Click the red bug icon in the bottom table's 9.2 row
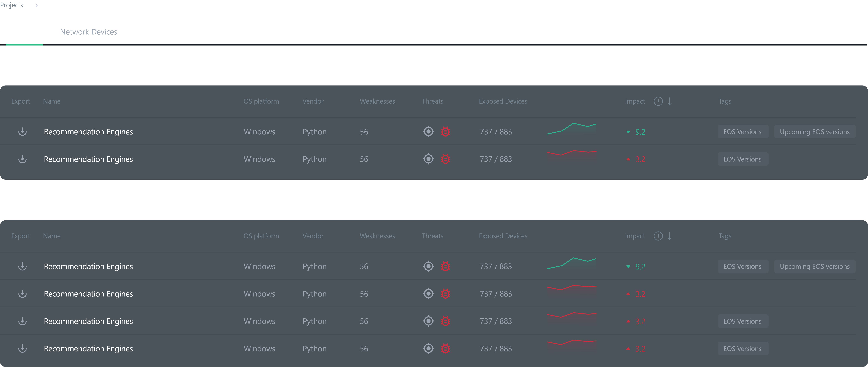 pos(445,266)
